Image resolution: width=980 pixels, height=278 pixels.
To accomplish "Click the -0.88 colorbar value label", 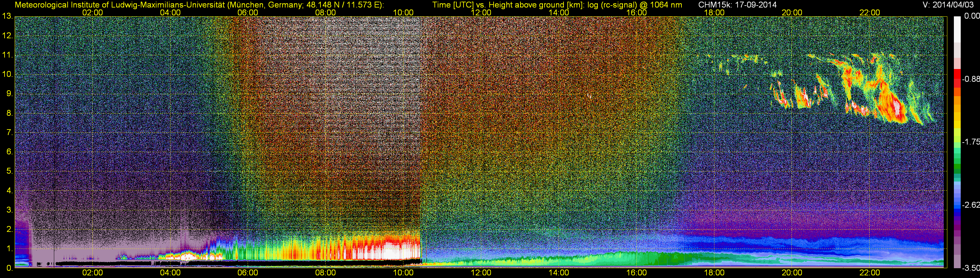I will click(x=971, y=79).
